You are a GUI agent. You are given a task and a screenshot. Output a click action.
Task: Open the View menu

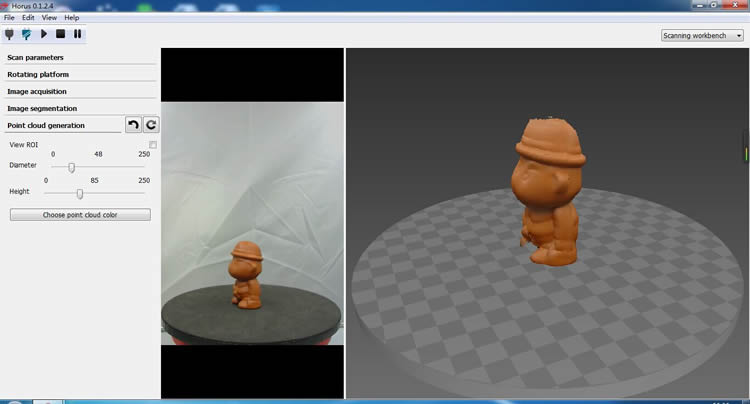pos(49,18)
